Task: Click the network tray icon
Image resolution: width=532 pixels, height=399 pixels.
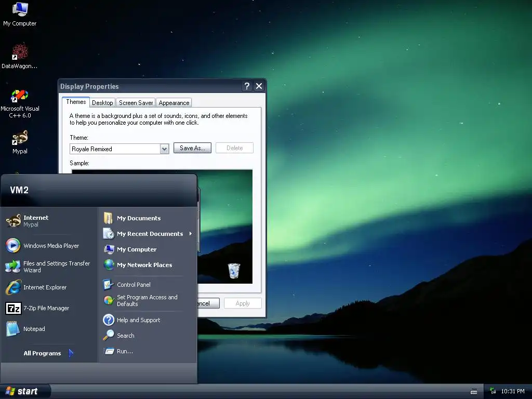Action: 493,392
